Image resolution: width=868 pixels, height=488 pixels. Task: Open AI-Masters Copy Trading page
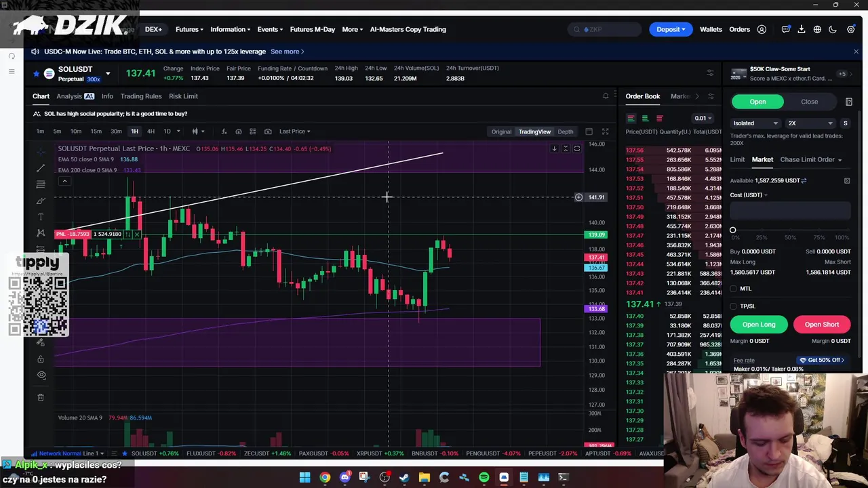coord(408,29)
